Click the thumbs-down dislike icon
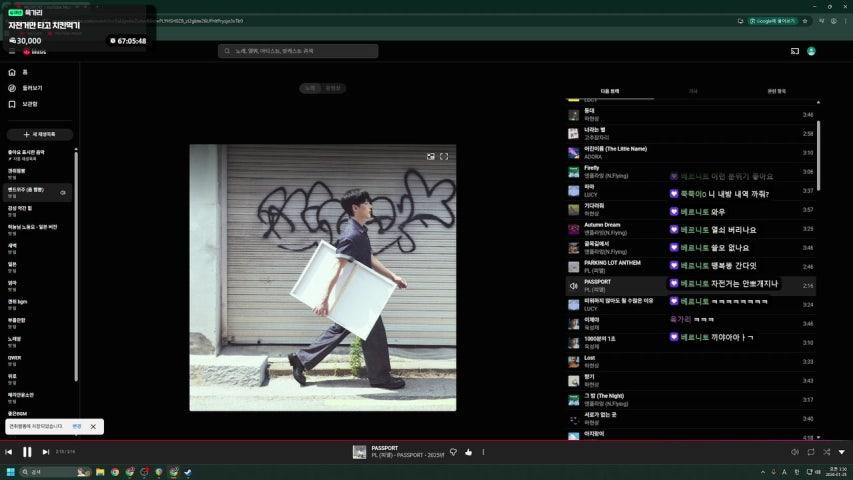853x480 pixels. point(453,452)
